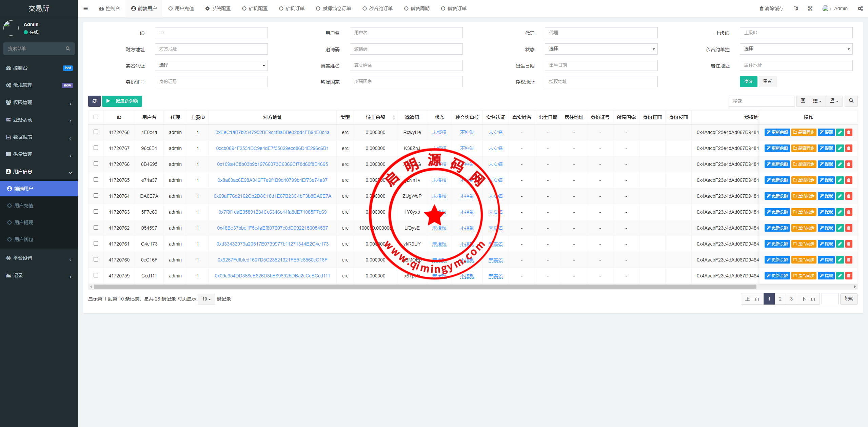The image size is (868, 427).
Task: Click the magnifier icon right of the table toolbar
Action: pos(851,101)
